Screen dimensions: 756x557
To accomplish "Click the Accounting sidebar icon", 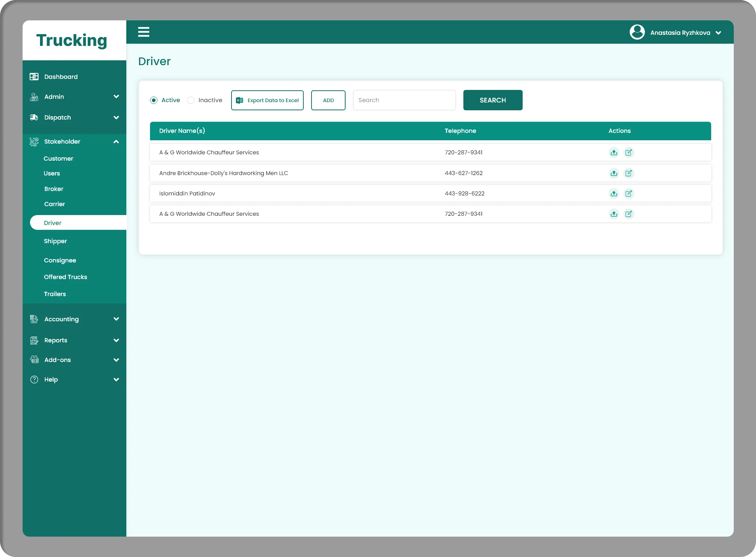I will click(x=34, y=319).
